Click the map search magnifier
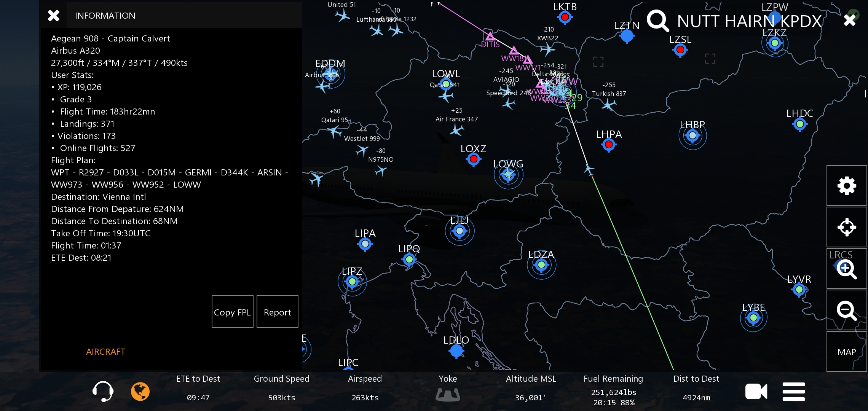The width and height of the screenshot is (868, 411). [x=657, y=21]
